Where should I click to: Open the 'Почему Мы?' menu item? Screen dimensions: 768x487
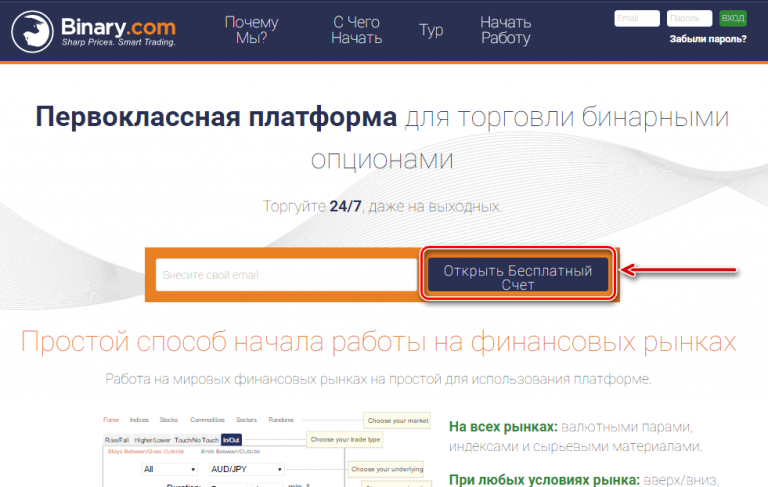tap(251, 30)
